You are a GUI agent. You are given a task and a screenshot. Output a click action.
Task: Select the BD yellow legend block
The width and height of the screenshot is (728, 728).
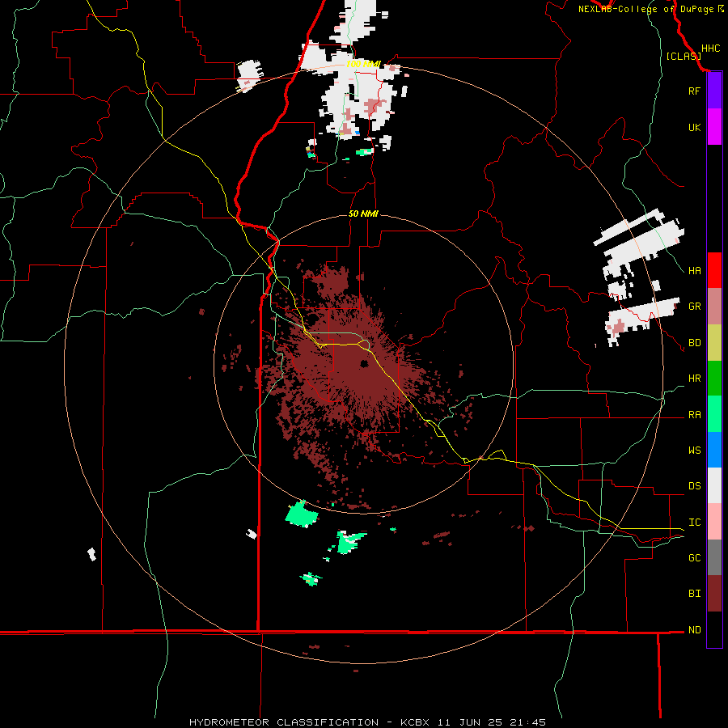714,343
